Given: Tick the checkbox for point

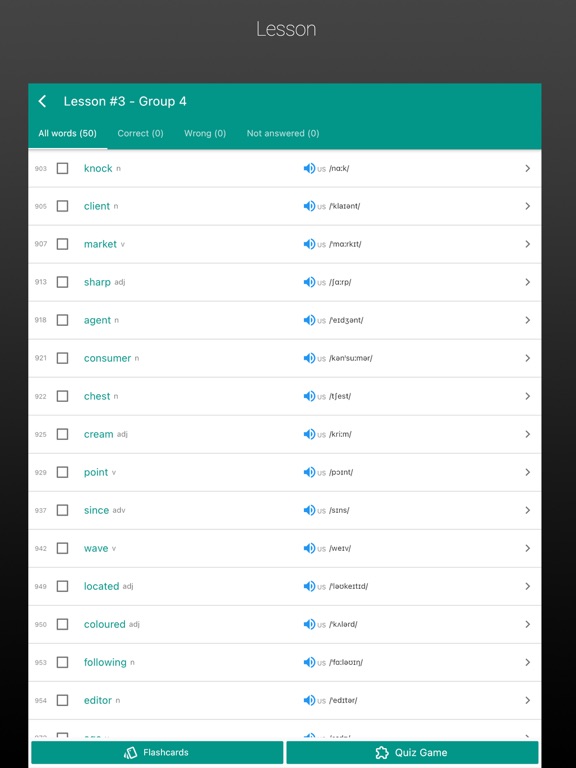Looking at the screenshot, I should (62, 472).
